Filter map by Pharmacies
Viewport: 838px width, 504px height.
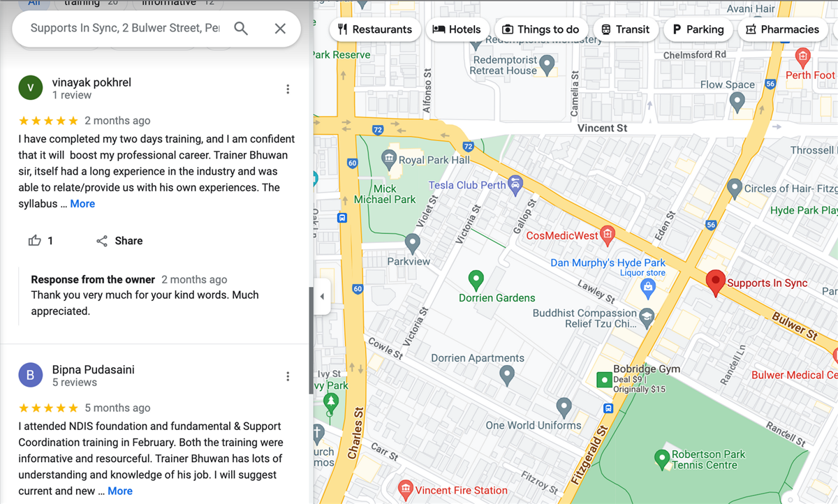[782, 29]
